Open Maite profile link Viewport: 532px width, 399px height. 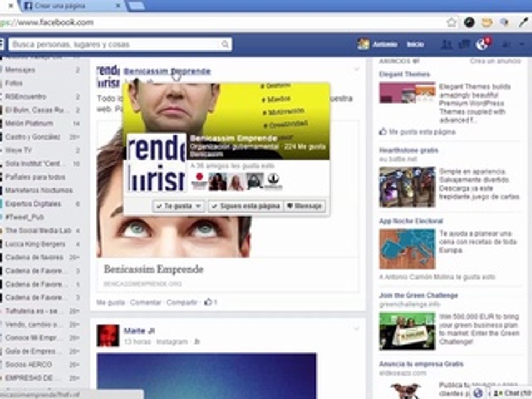click(139, 330)
